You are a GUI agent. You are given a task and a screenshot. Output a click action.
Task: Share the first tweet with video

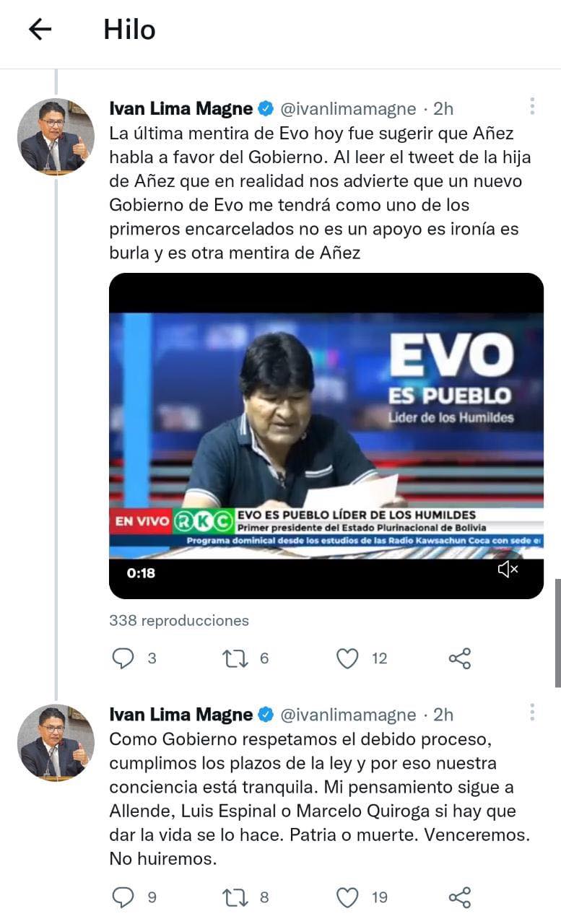pyautogui.click(x=460, y=658)
